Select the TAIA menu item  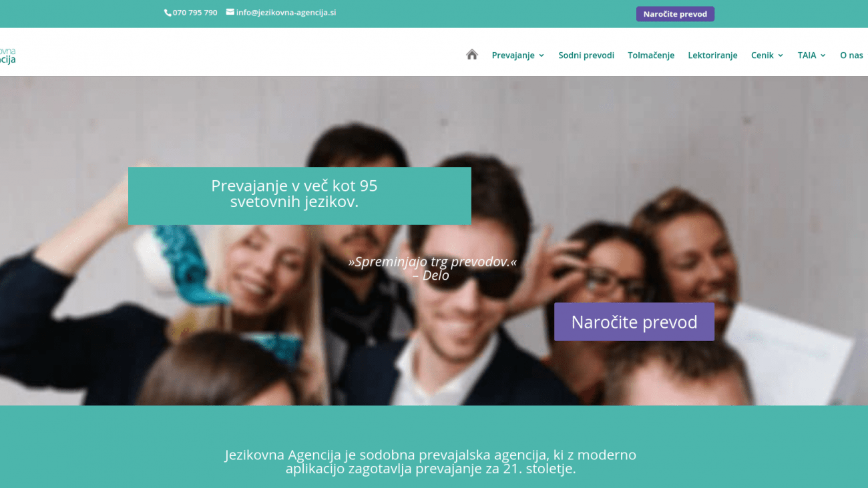pos(807,55)
